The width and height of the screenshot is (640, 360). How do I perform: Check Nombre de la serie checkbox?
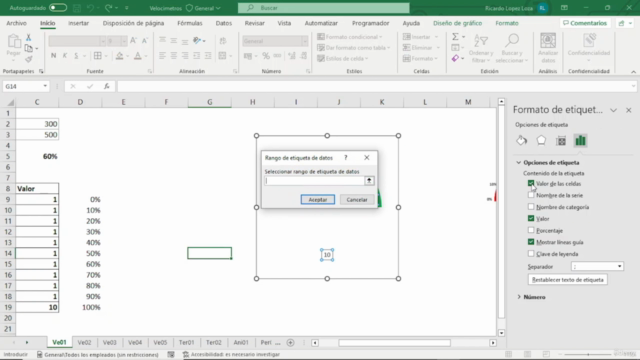[x=531, y=195]
